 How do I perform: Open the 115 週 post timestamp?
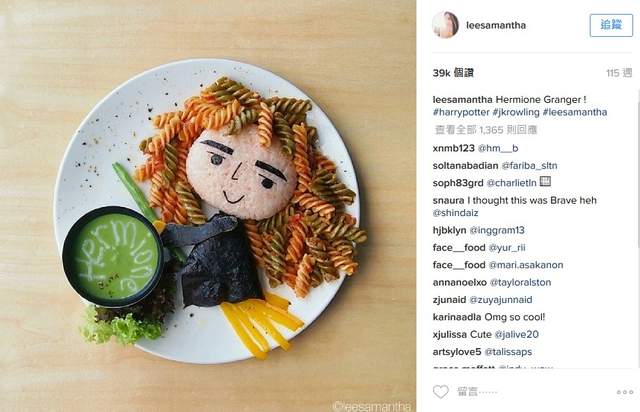[619, 73]
